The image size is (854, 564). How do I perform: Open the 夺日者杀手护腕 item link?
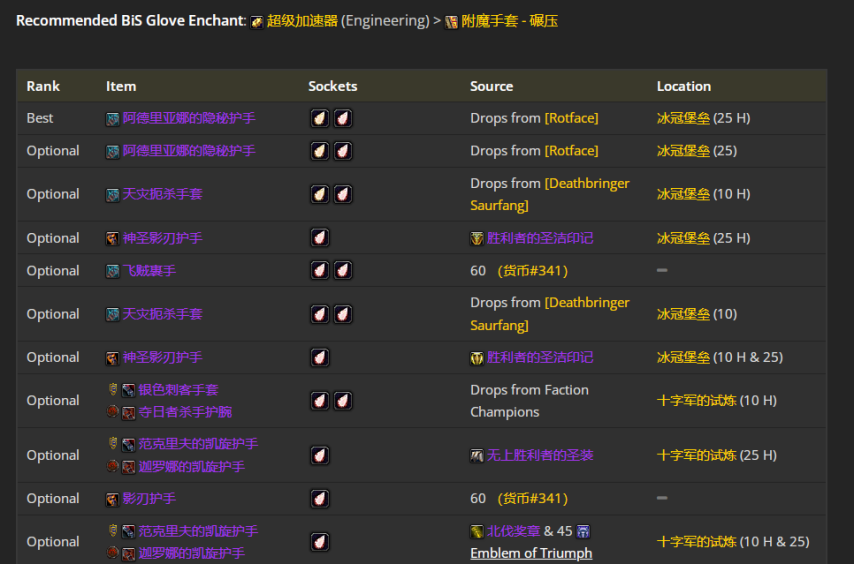(185, 412)
